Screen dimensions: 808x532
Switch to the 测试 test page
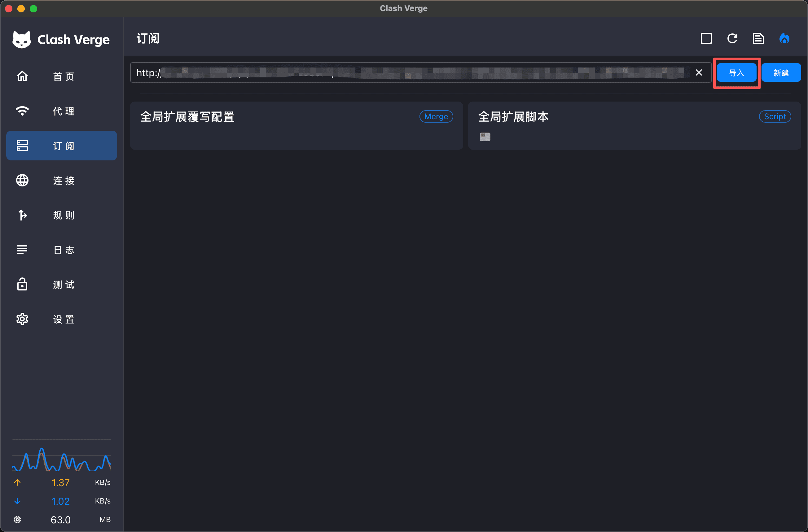61,284
